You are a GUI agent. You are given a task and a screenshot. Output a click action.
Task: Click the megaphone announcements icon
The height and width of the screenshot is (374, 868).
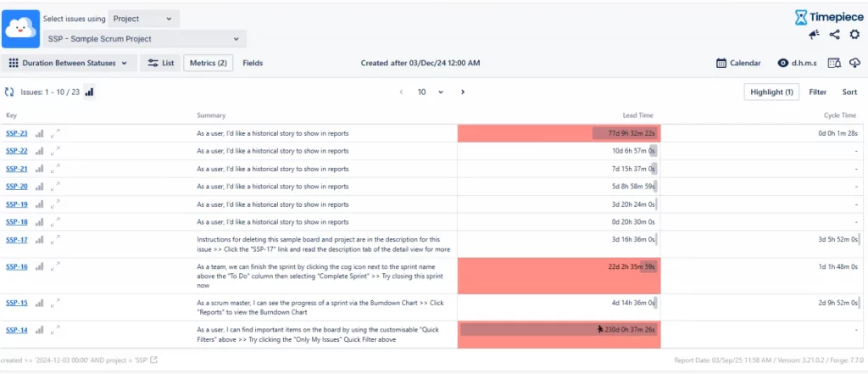tap(815, 35)
